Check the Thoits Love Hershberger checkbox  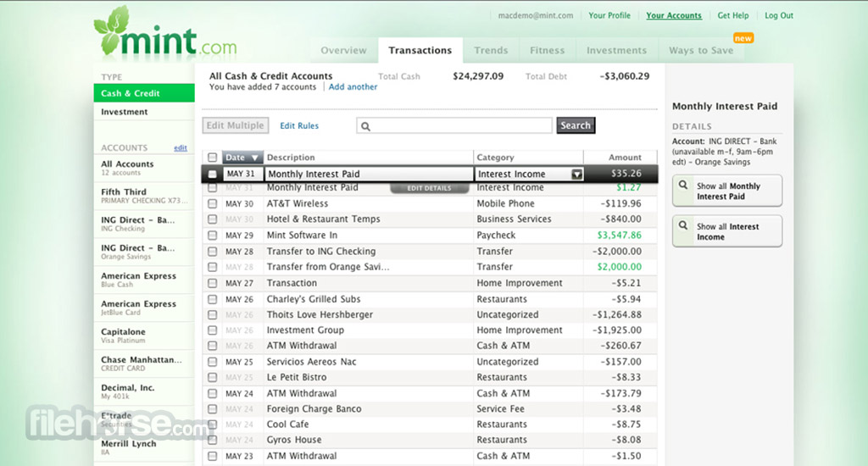[212, 315]
